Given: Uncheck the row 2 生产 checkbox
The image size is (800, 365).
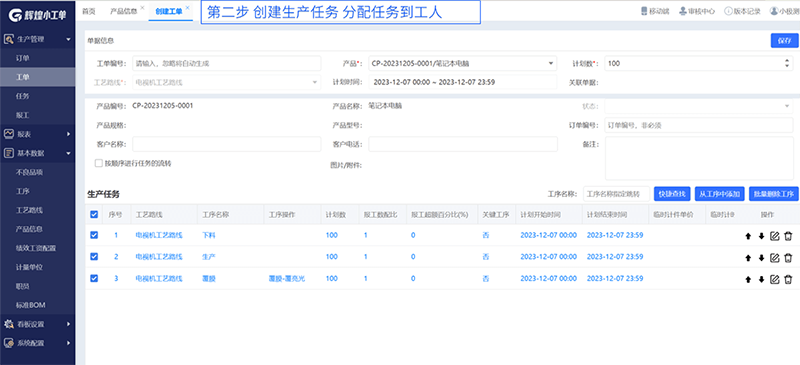Looking at the screenshot, I should pyautogui.click(x=94, y=257).
